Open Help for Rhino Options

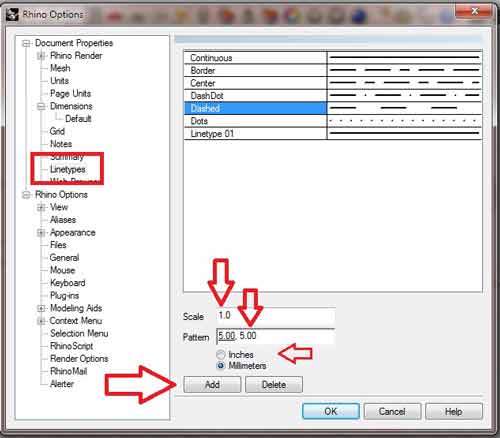click(454, 411)
